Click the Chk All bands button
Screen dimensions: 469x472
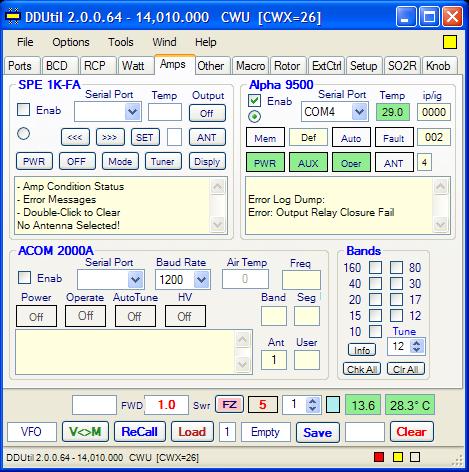point(362,369)
